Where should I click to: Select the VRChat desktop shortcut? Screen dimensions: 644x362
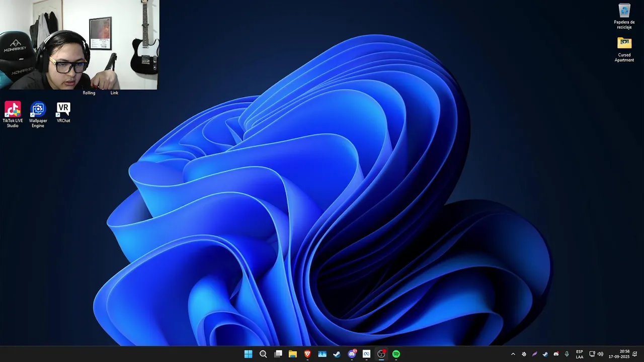pos(63,113)
